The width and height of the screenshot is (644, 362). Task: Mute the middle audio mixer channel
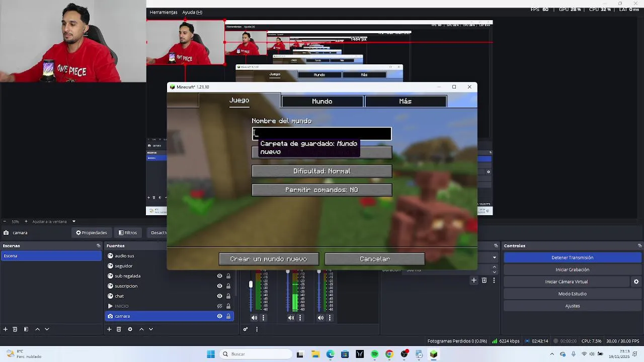291,318
